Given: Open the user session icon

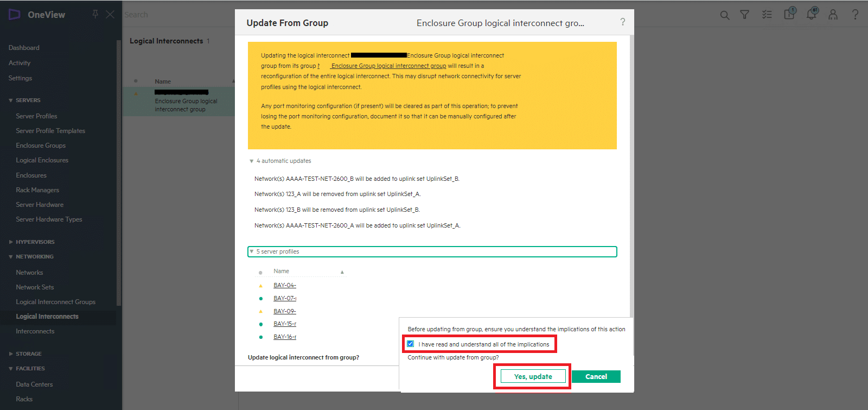Looking at the screenshot, I should coord(833,15).
